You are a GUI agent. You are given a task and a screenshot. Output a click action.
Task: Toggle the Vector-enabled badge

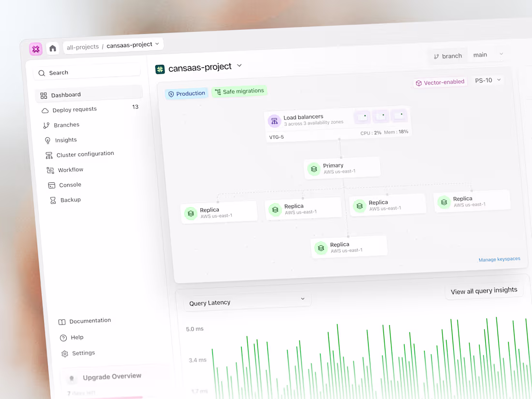point(439,82)
